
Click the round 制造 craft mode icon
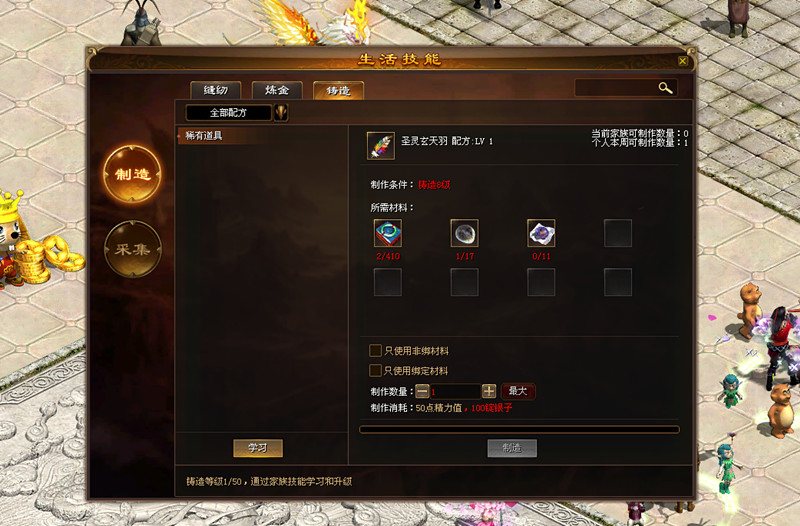coord(133,174)
